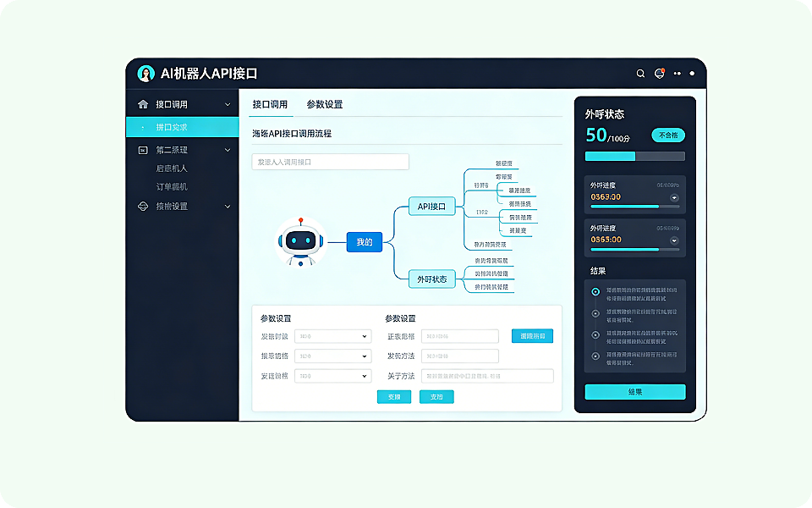Click the input field above the flowchart
The height and width of the screenshot is (508, 812).
330,162
